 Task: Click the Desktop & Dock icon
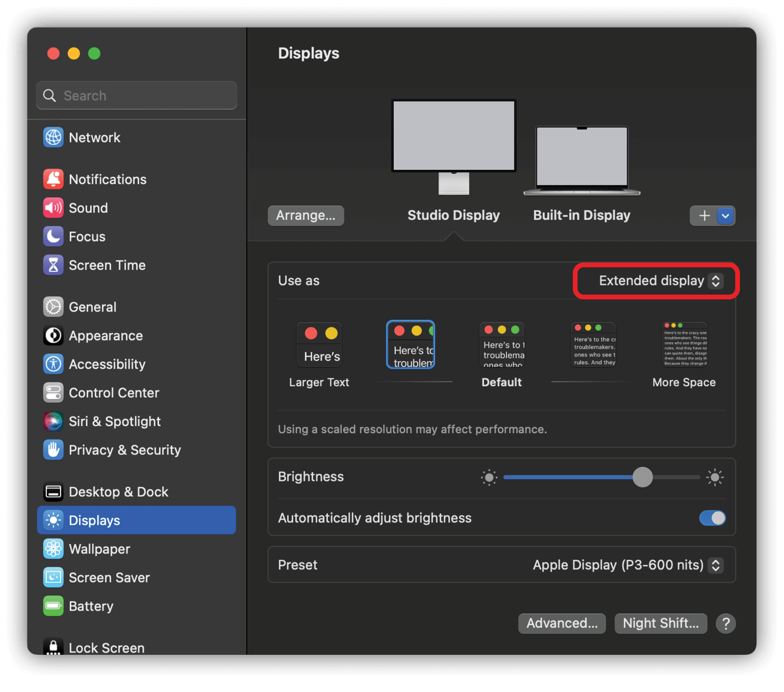53,492
